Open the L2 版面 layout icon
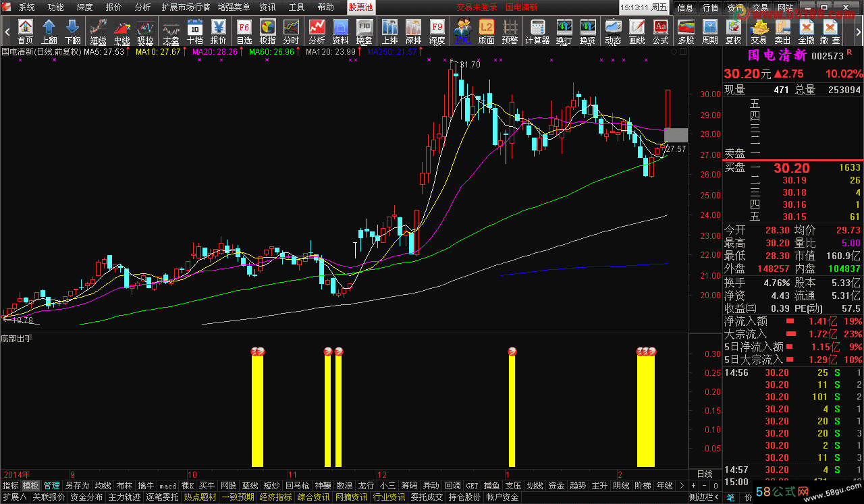 tap(486, 31)
